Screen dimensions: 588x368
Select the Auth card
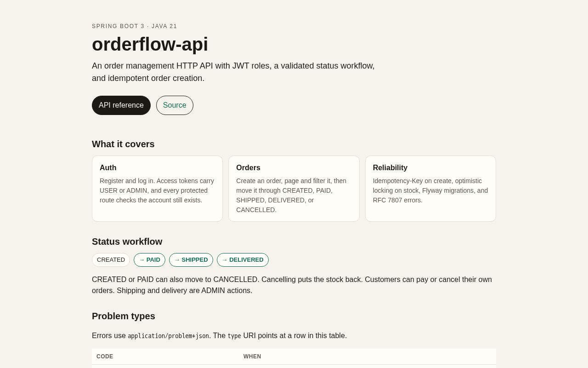pyautogui.click(x=157, y=189)
